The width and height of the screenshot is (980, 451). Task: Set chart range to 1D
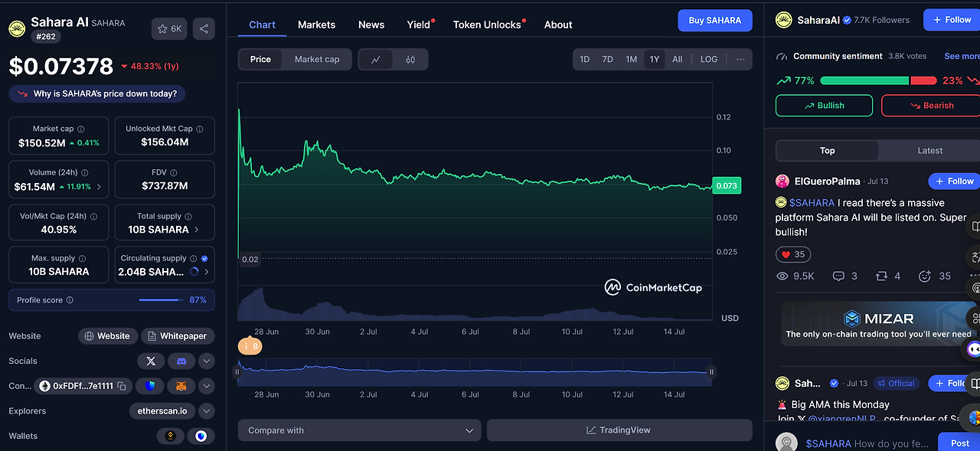(584, 59)
